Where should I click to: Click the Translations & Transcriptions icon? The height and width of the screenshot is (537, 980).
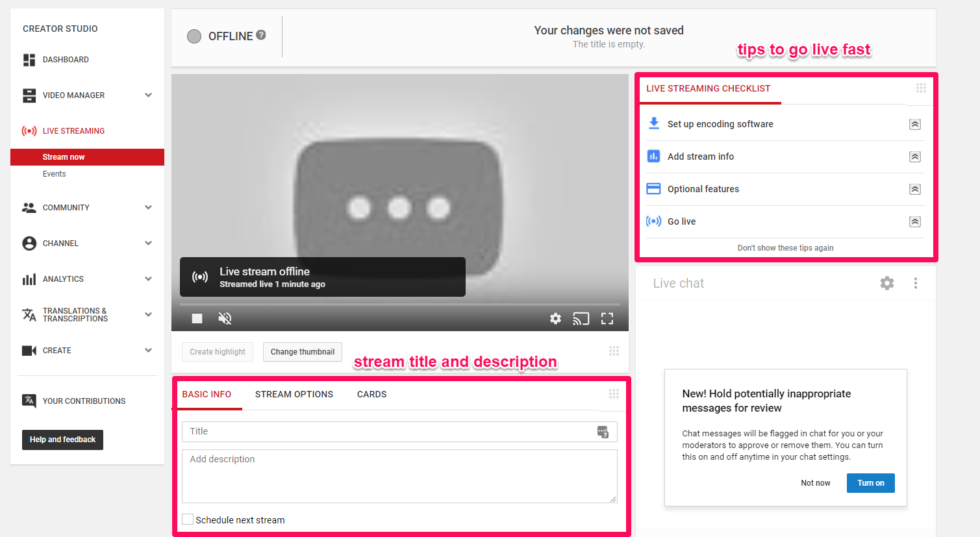pyautogui.click(x=29, y=315)
